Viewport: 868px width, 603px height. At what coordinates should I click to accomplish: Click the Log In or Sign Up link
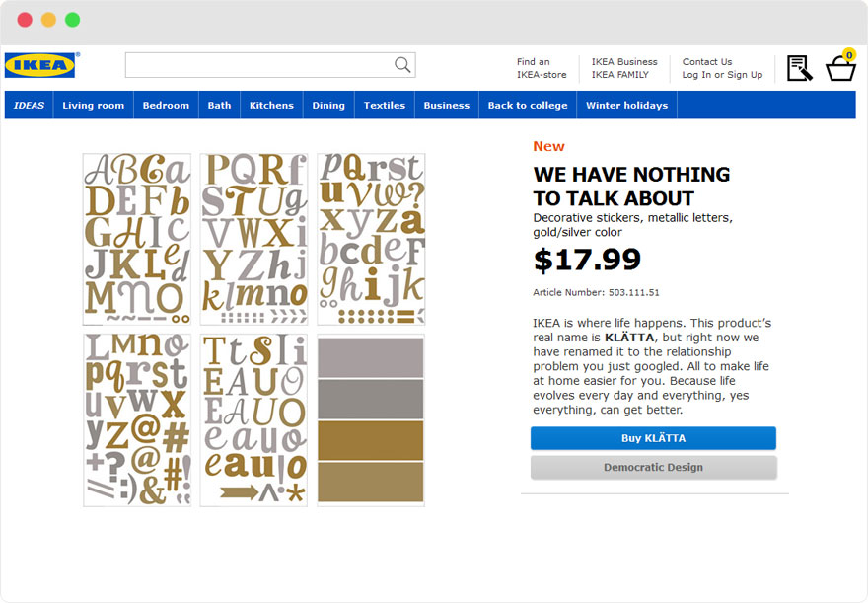coord(722,75)
